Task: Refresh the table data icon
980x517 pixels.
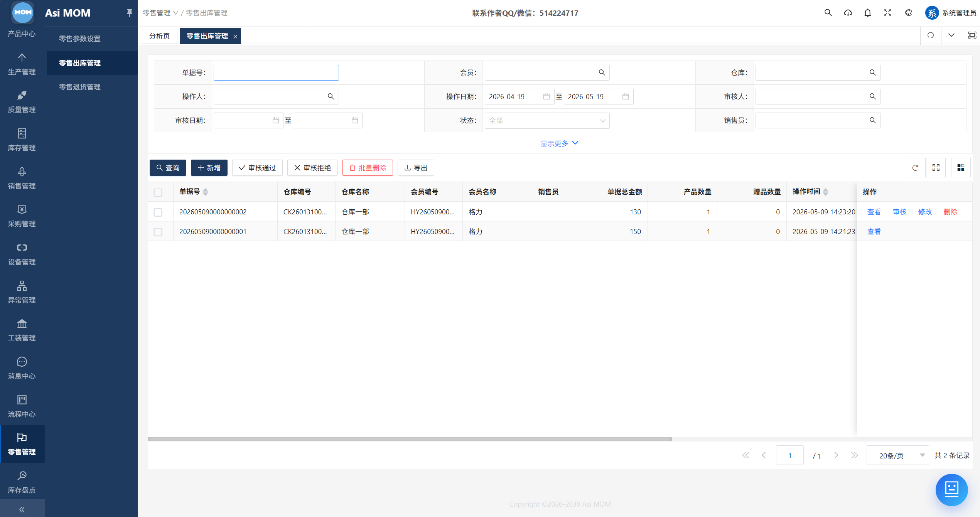Action: pos(915,168)
